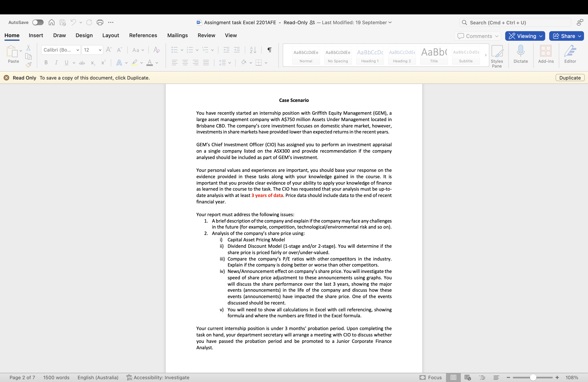Toggle AutoSave on
The width and height of the screenshot is (588, 382).
coord(38,22)
